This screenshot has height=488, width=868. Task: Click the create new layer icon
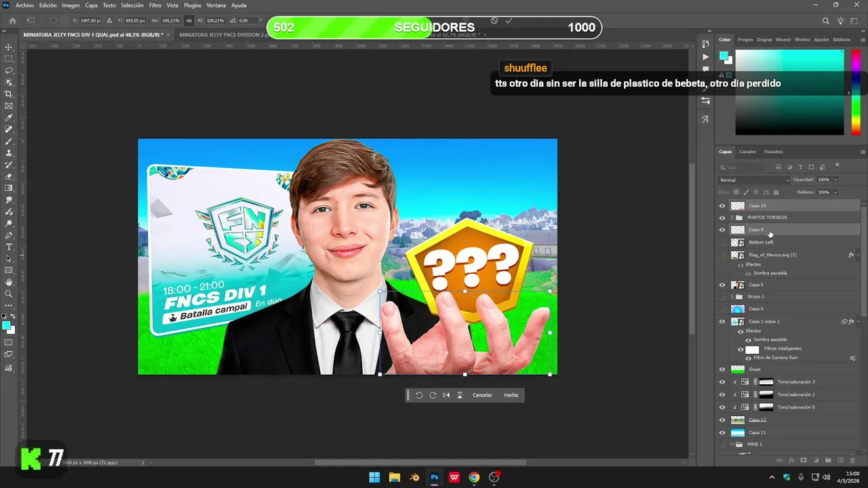pos(840,460)
